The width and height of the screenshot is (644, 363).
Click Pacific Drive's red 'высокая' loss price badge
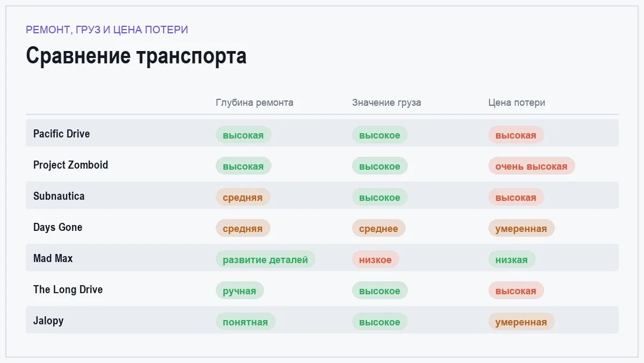(x=516, y=135)
